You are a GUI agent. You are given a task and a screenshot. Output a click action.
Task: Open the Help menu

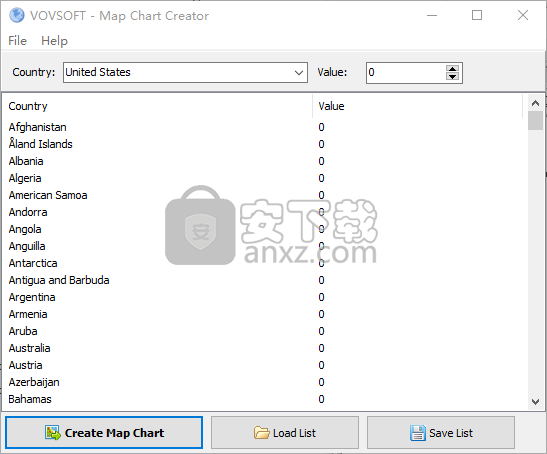(x=54, y=40)
